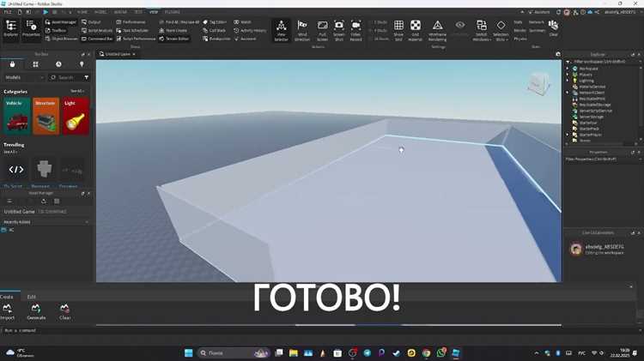The height and width of the screenshot is (361, 644).
Task: Select the Toolbox Creations bulb icon
Action: pos(82,64)
